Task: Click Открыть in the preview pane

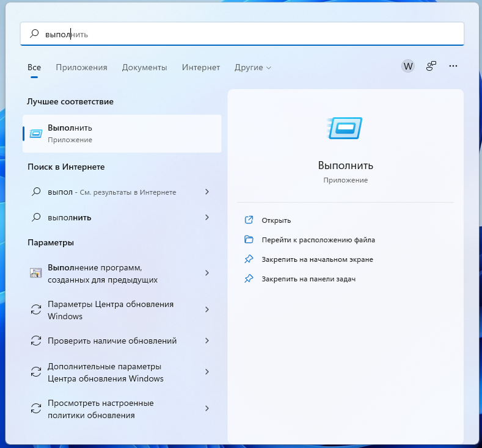Action: pyautogui.click(x=276, y=220)
